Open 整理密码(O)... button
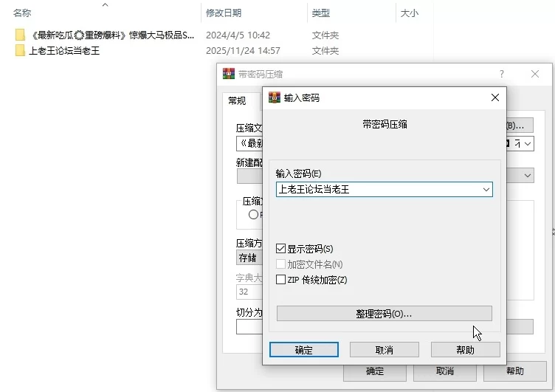555x392 pixels. pyautogui.click(x=384, y=314)
